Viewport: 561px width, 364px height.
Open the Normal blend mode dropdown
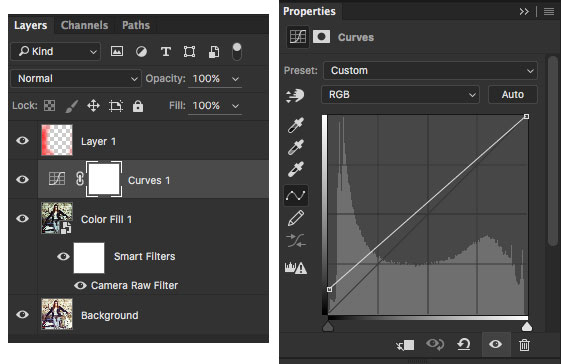pyautogui.click(x=76, y=78)
